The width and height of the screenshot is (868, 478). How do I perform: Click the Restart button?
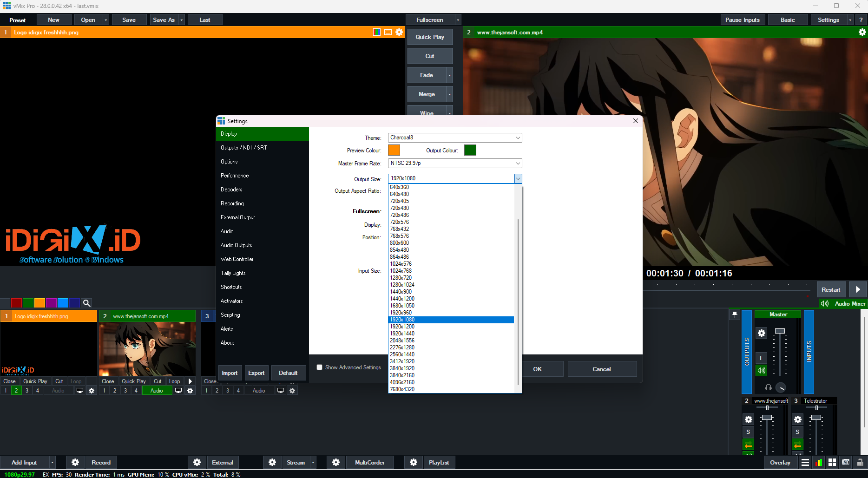831,289
